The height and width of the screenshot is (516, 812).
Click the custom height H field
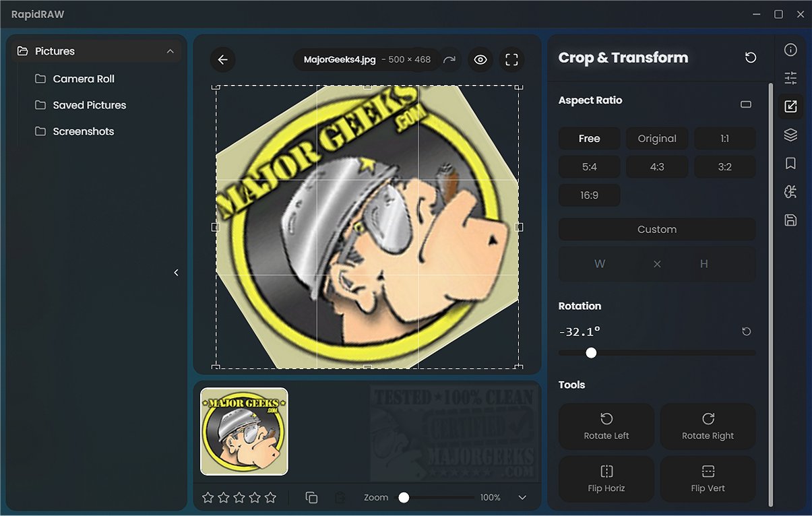click(x=704, y=264)
